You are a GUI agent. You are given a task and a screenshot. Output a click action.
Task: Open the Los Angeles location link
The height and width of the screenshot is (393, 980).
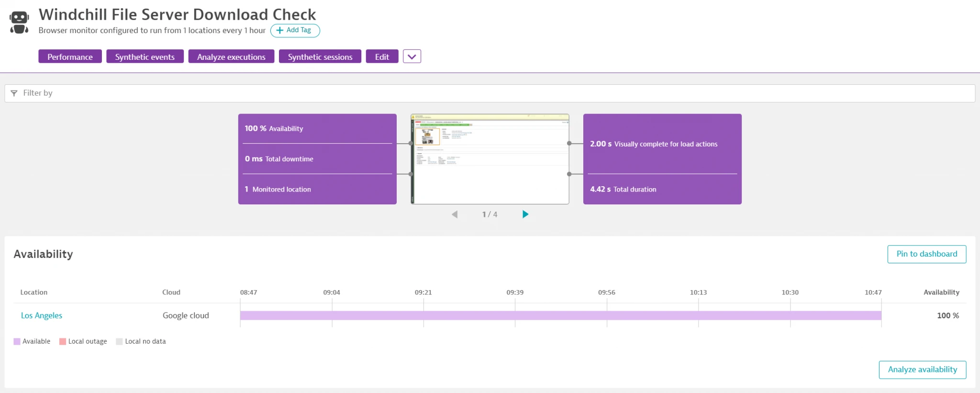[42, 315]
